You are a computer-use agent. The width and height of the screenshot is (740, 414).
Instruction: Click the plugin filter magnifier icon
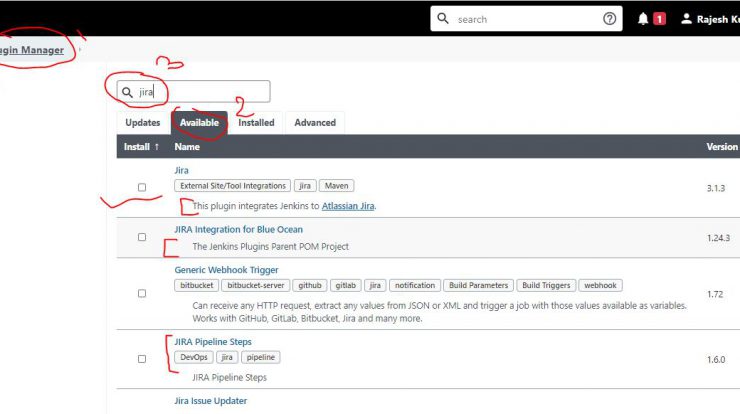pyautogui.click(x=127, y=92)
